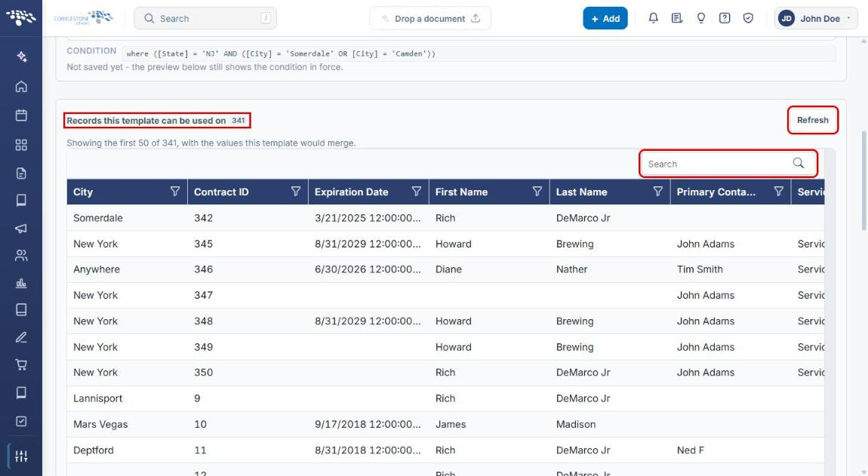This screenshot has width=868, height=476.
Task: Click the Nather last name cell
Action: click(610, 269)
